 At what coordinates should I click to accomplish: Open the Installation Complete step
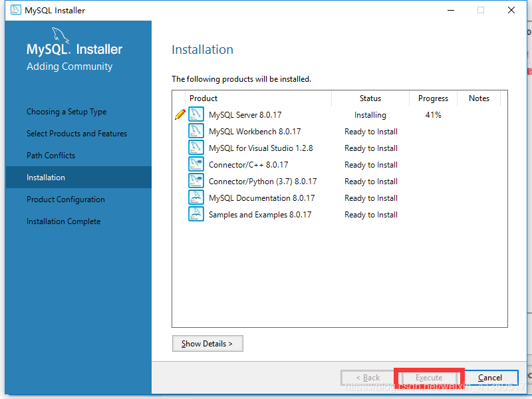pos(63,221)
